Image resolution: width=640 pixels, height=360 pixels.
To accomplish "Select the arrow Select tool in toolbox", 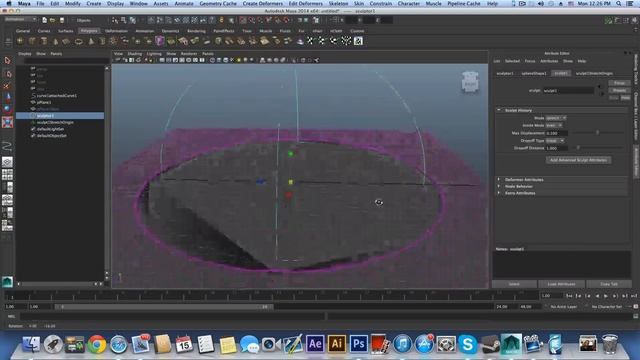I will coord(7,61).
